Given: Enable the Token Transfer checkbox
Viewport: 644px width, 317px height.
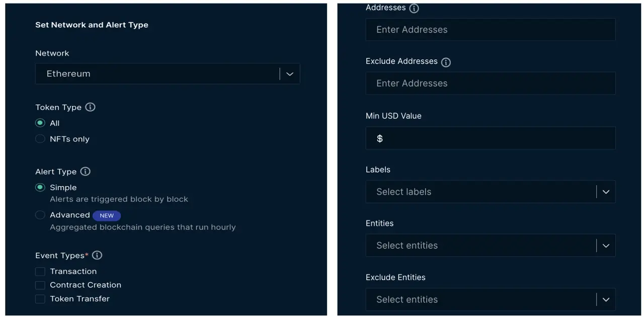Looking at the screenshot, I should 40,298.
